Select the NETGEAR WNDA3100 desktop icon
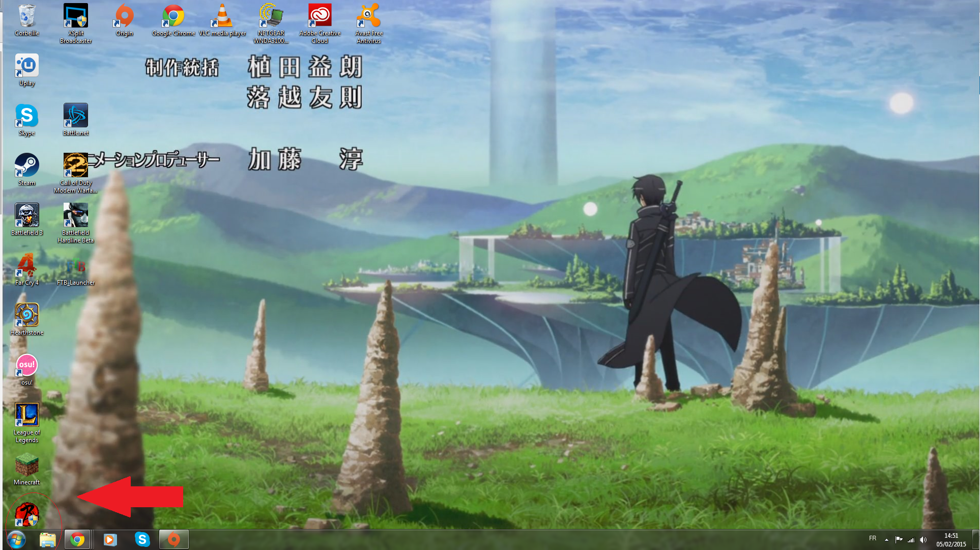This screenshot has width=980, height=550. (271, 23)
